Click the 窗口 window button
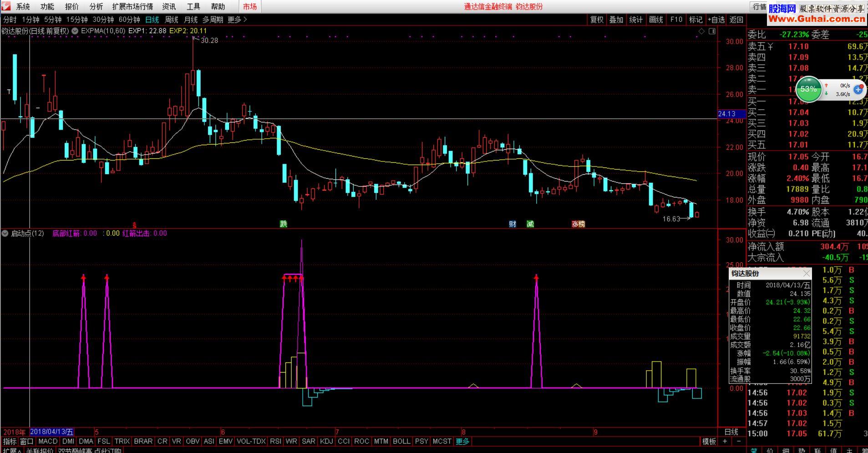 coord(27,441)
